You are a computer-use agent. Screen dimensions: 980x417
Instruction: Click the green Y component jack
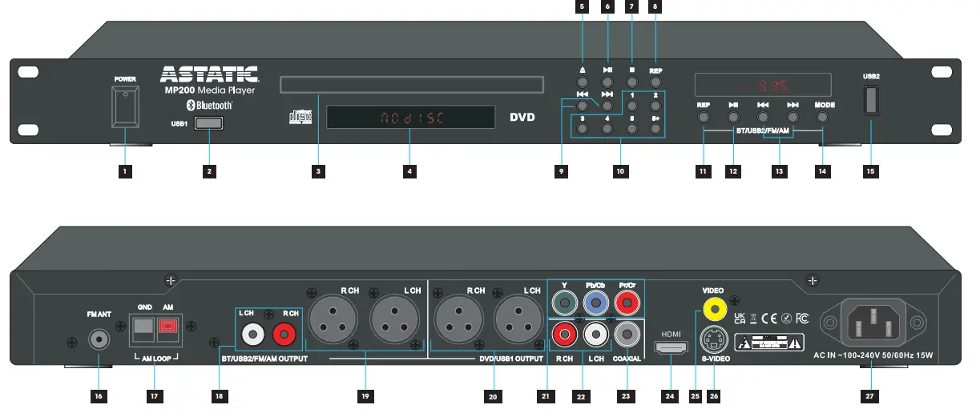pos(565,303)
